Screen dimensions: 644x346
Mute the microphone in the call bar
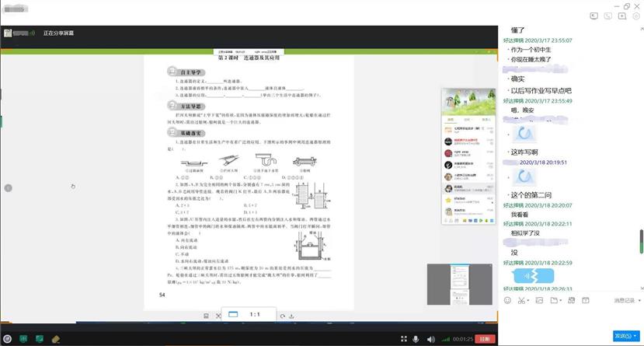pyautogui.click(x=416, y=339)
